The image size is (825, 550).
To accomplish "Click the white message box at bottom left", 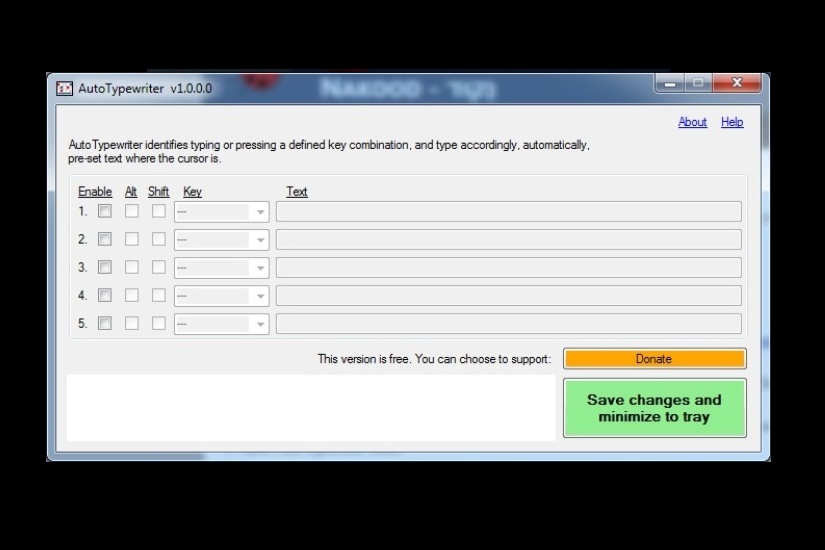I will (311, 408).
